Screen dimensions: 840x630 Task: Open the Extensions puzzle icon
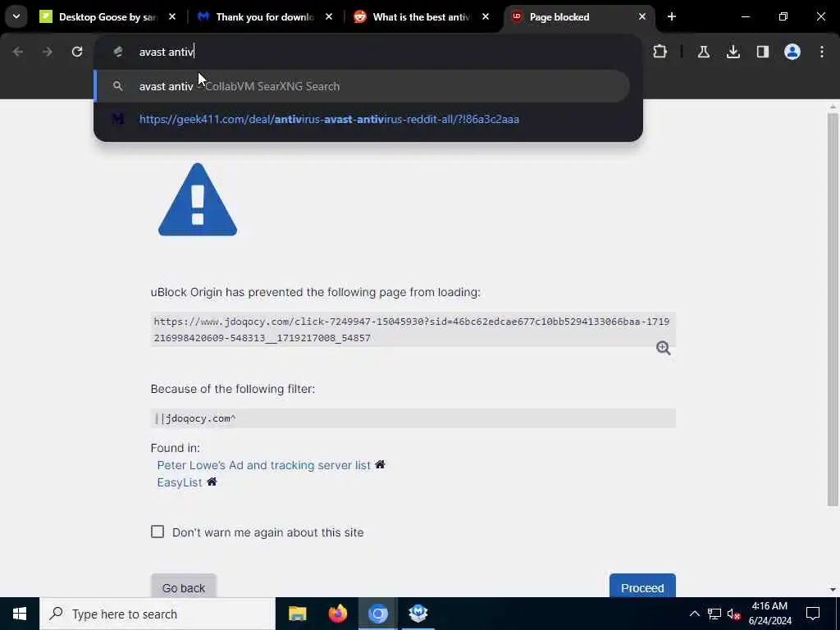pyautogui.click(x=660, y=52)
